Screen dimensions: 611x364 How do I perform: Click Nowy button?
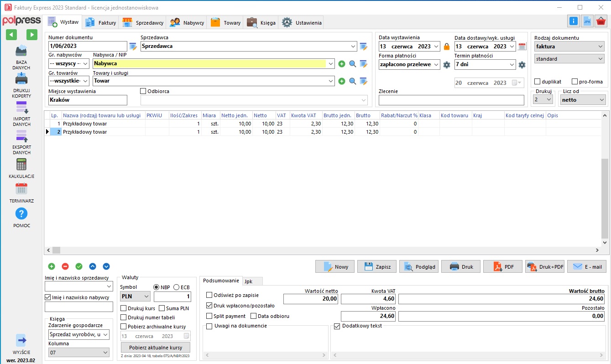tap(335, 267)
